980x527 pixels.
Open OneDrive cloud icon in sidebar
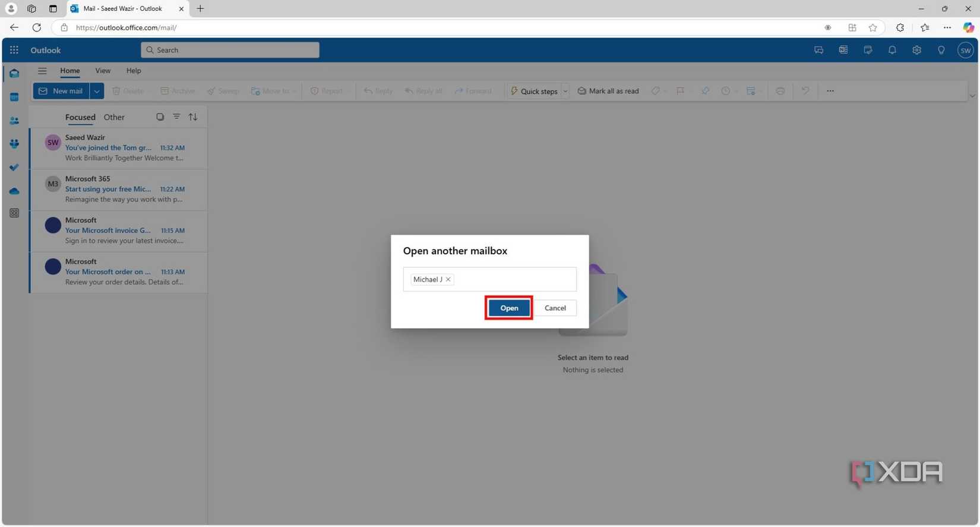click(14, 191)
